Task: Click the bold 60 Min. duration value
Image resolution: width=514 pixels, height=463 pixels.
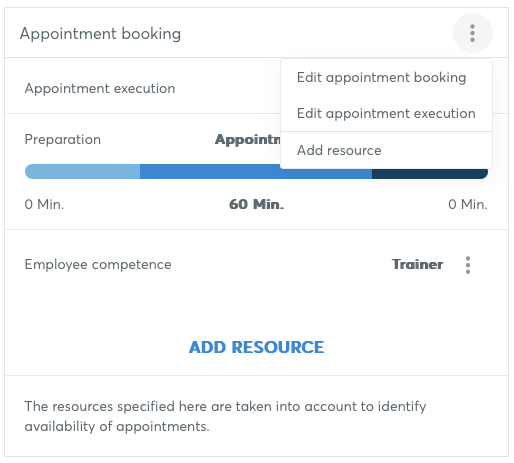Action: pyautogui.click(x=256, y=204)
